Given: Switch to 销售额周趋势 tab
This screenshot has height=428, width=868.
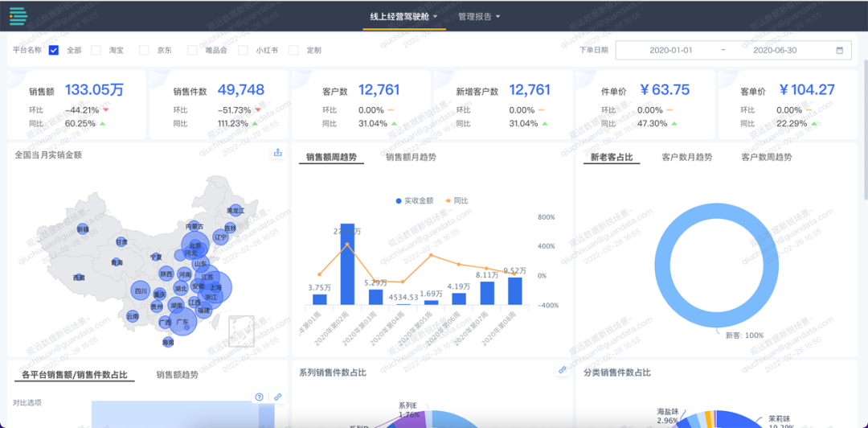Looking at the screenshot, I should coord(331,157).
